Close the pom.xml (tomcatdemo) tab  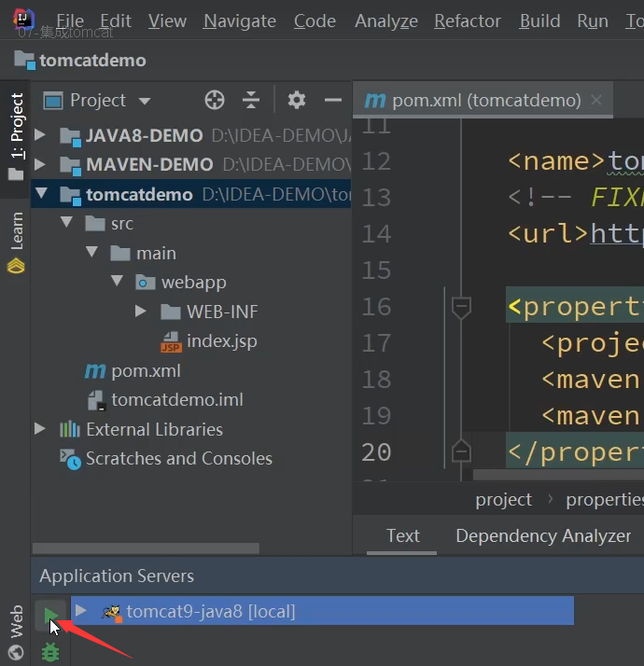coord(596,101)
